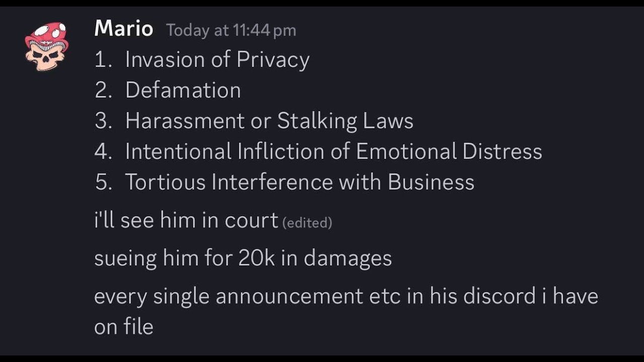The height and width of the screenshot is (362, 644).
Task: Select "Tortious Interference with Business" item
Action: 300,182
